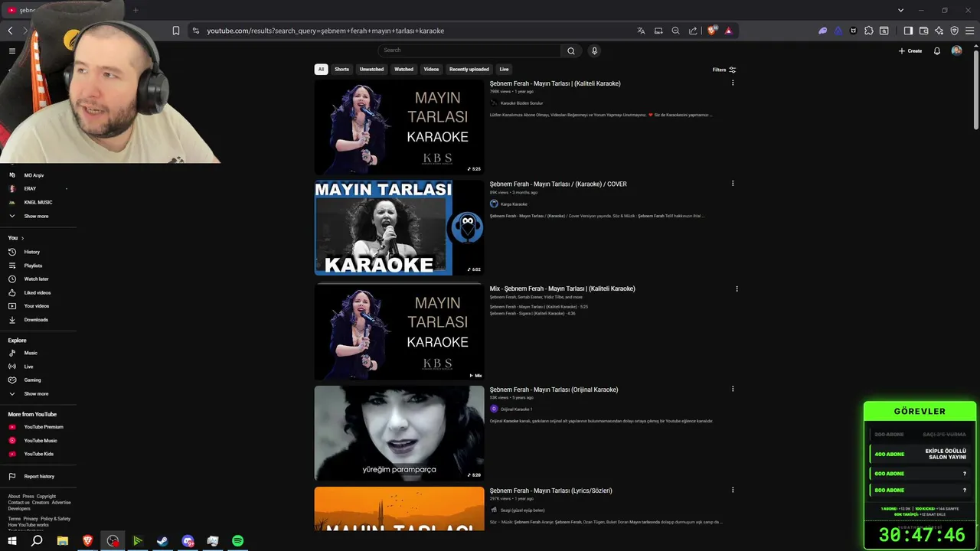The width and height of the screenshot is (980, 551).
Task: Open the Brave VPN shield icon
Action: point(954,31)
